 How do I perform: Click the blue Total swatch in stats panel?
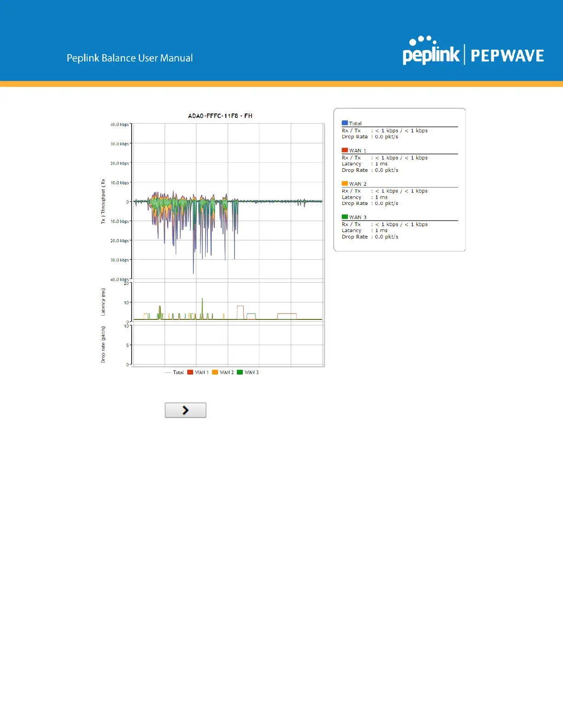tap(345, 123)
